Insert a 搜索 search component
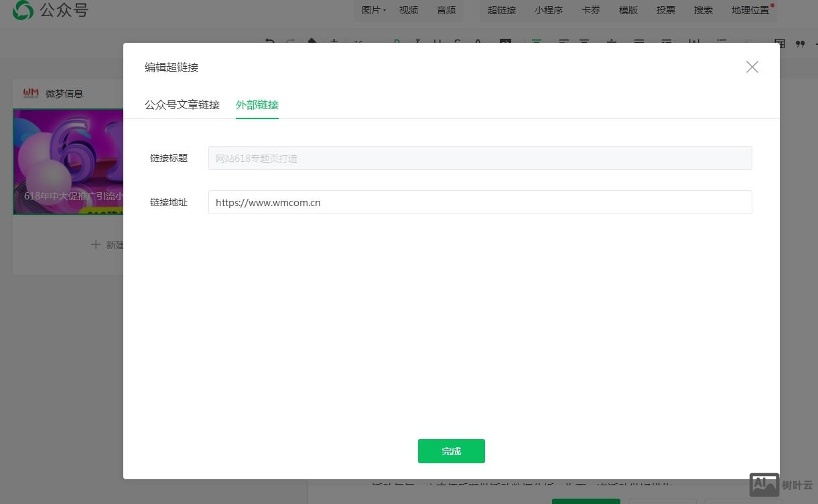This screenshot has height=504, width=818. coord(703,9)
